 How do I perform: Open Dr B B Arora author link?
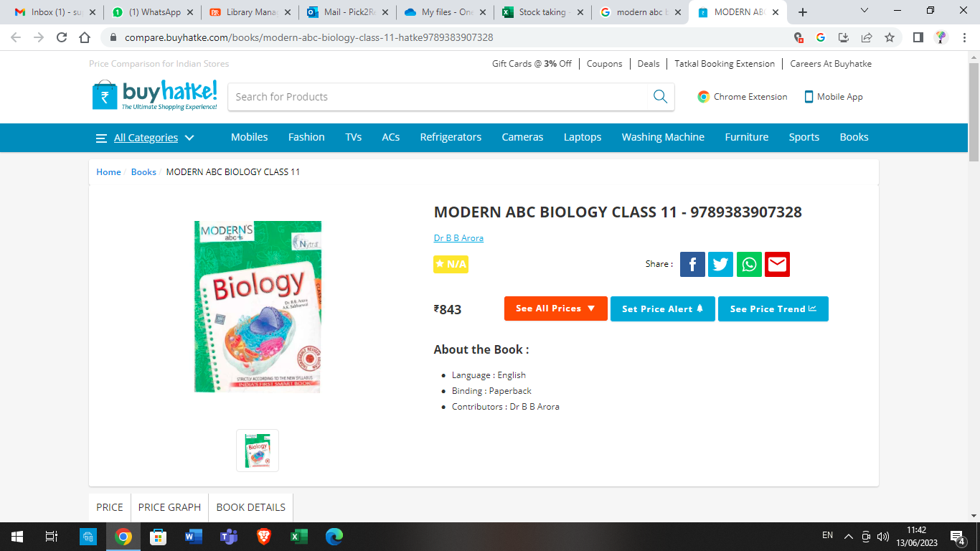pyautogui.click(x=458, y=238)
